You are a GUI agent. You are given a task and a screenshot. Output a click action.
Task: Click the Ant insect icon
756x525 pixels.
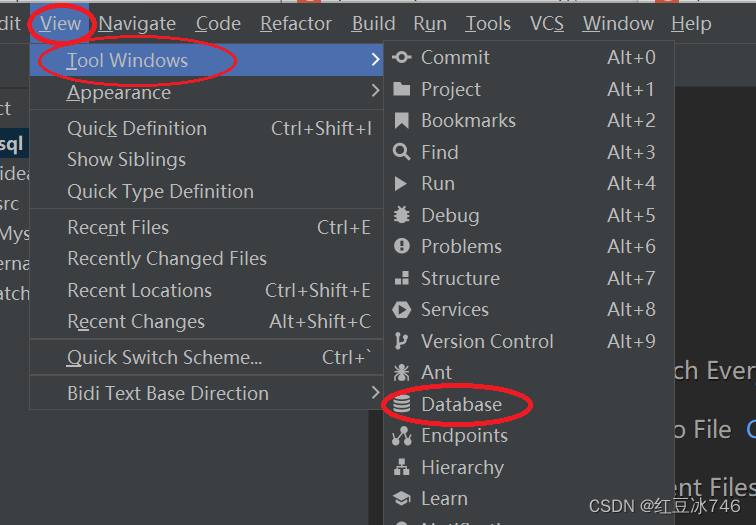[401, 373]
